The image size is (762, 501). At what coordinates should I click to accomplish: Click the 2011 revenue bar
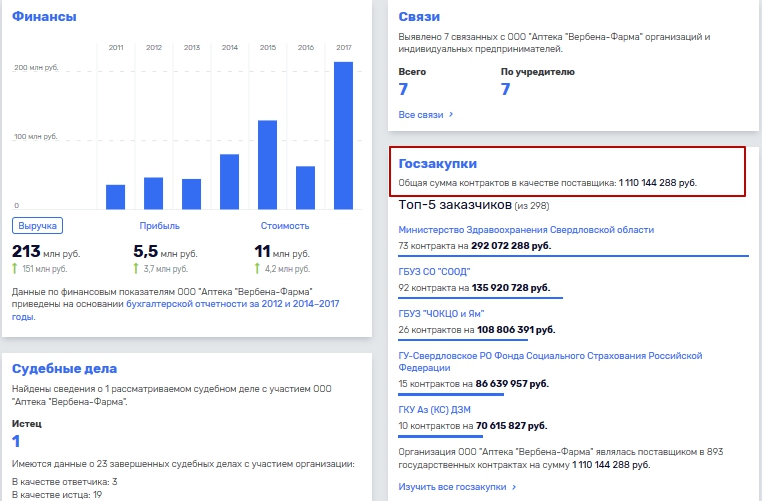tap(116, 197)
